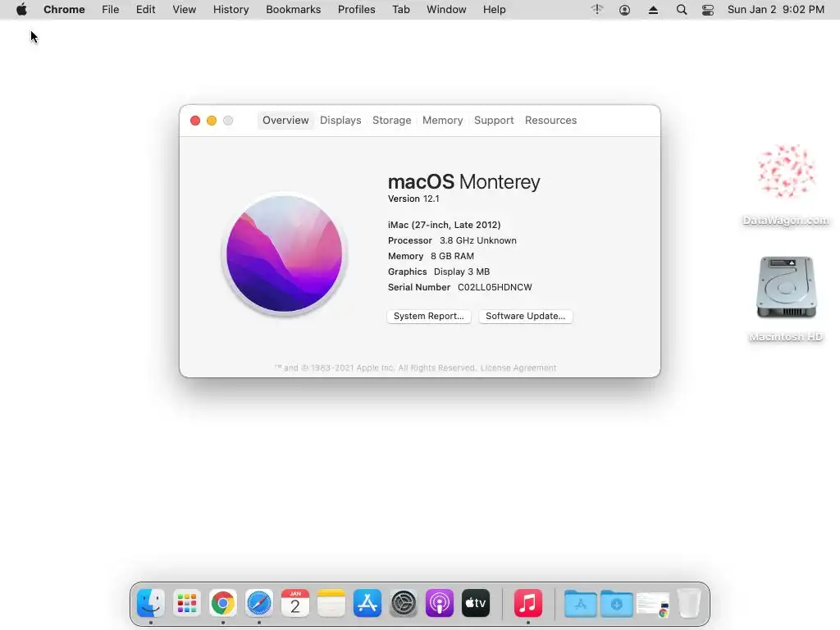
Task: Open the Bookmarks menu
Action: pos(294,10)
